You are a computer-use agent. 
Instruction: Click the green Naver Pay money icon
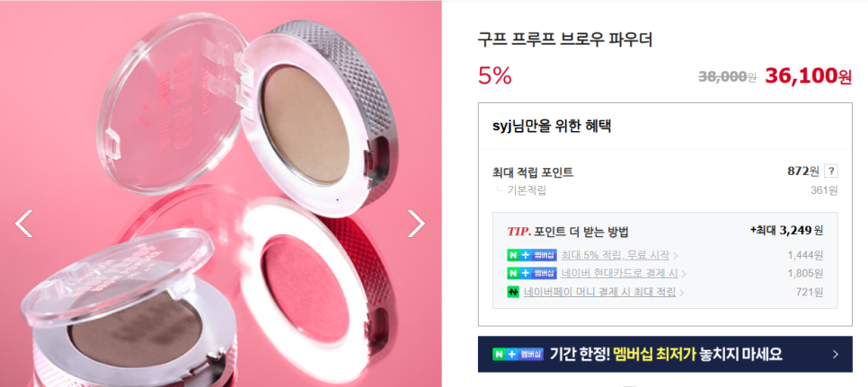point(512,292)
